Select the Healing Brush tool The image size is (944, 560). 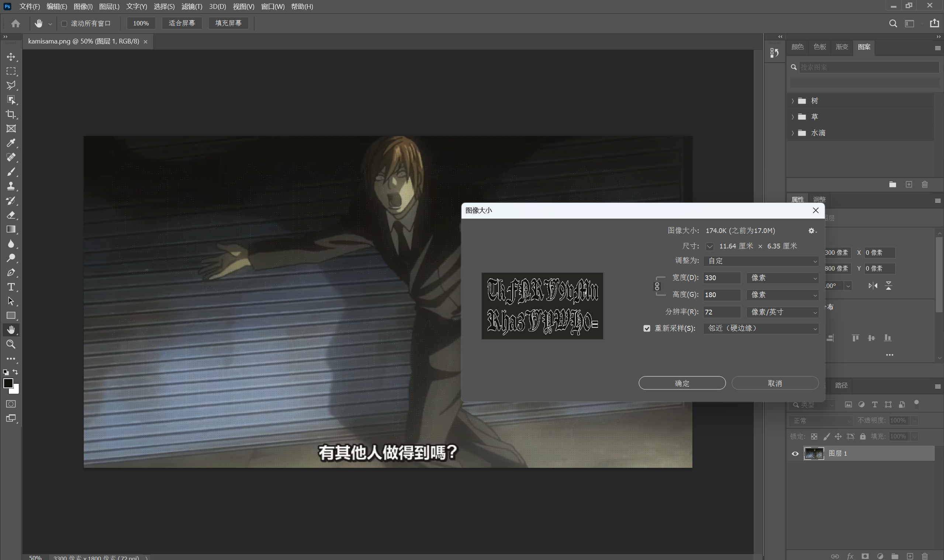pyautogui.click(x=11, y=157)
